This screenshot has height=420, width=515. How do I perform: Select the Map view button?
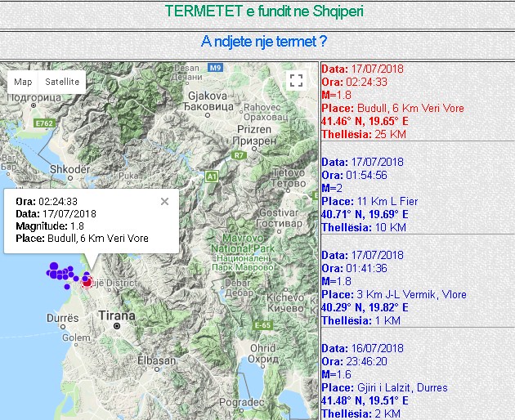coord(23,82)
